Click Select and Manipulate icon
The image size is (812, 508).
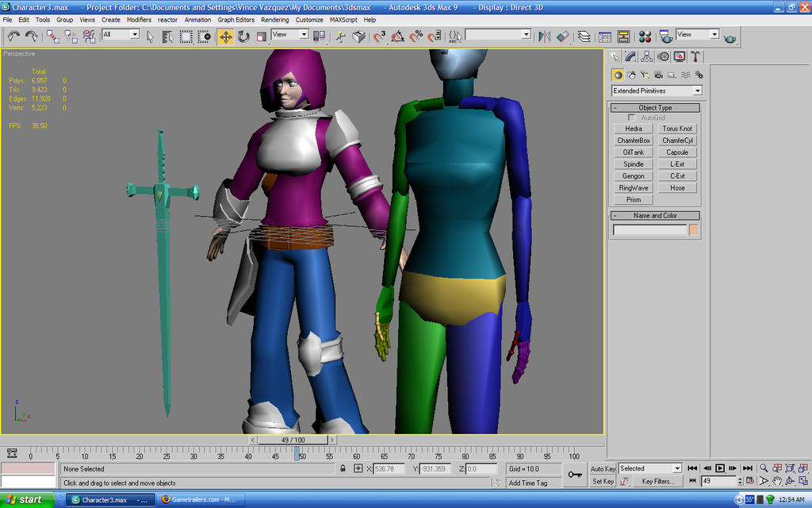click(x=340, y=37)
